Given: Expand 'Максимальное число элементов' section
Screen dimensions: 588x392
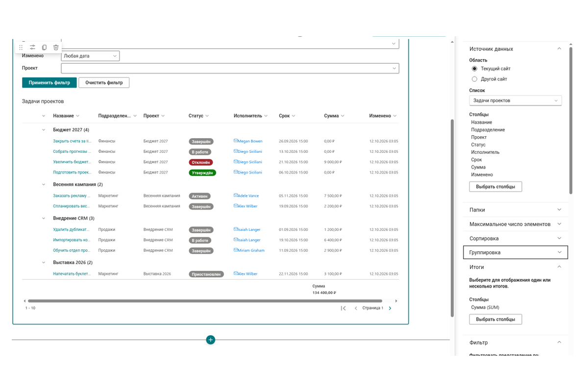Looking at the screenshot, I should pyautogui.click(x=515, y=224).
